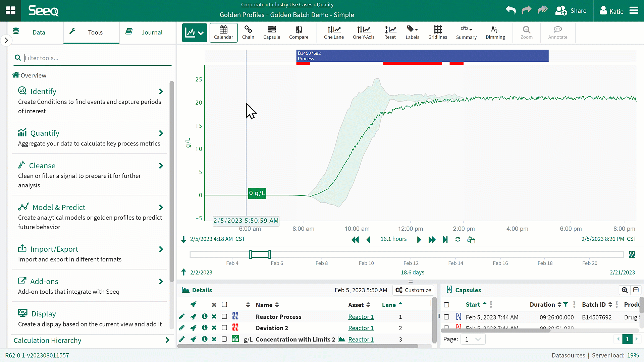644x362 pixels.
Task: Click the Details panel horizontal scrollbar
Action: 298,346
